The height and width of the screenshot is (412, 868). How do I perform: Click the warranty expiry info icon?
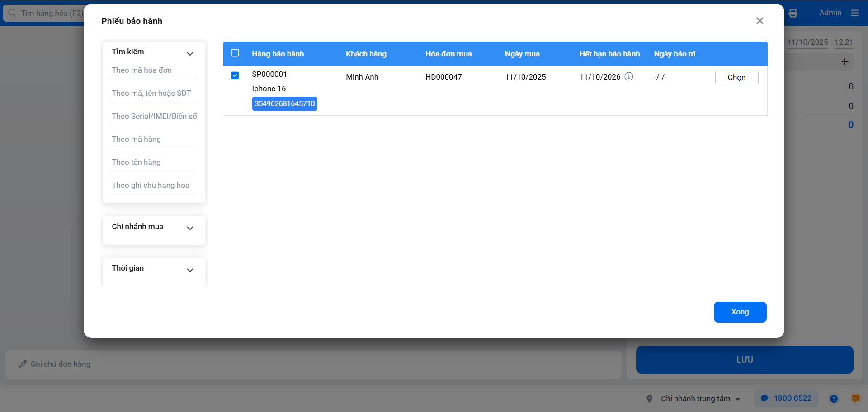click(x=629, y=76)
